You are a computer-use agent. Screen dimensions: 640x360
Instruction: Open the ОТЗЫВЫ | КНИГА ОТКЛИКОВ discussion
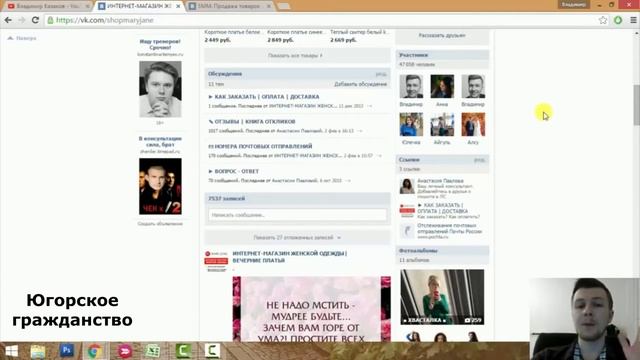pos(255,122)
